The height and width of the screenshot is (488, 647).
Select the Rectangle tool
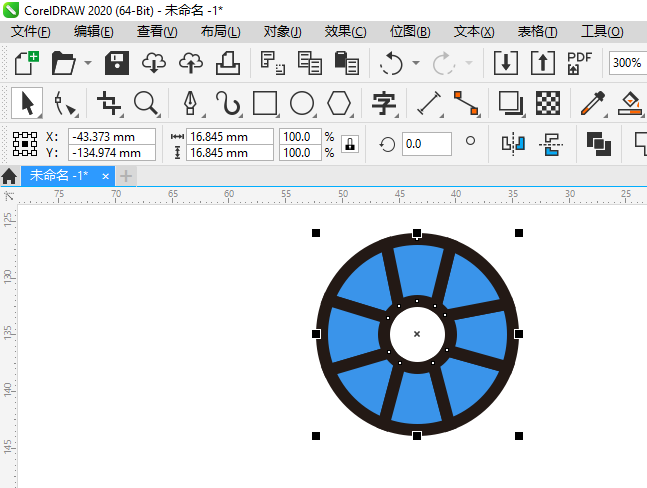pos(265,103)
